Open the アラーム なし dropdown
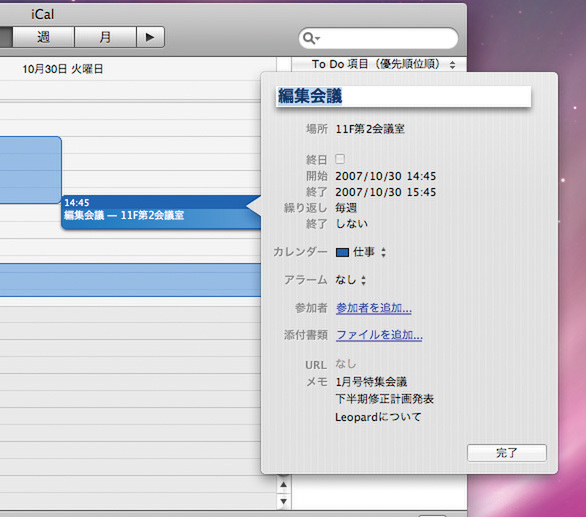The height and width of the screenshot is (517, 586). tap(351, 280)
